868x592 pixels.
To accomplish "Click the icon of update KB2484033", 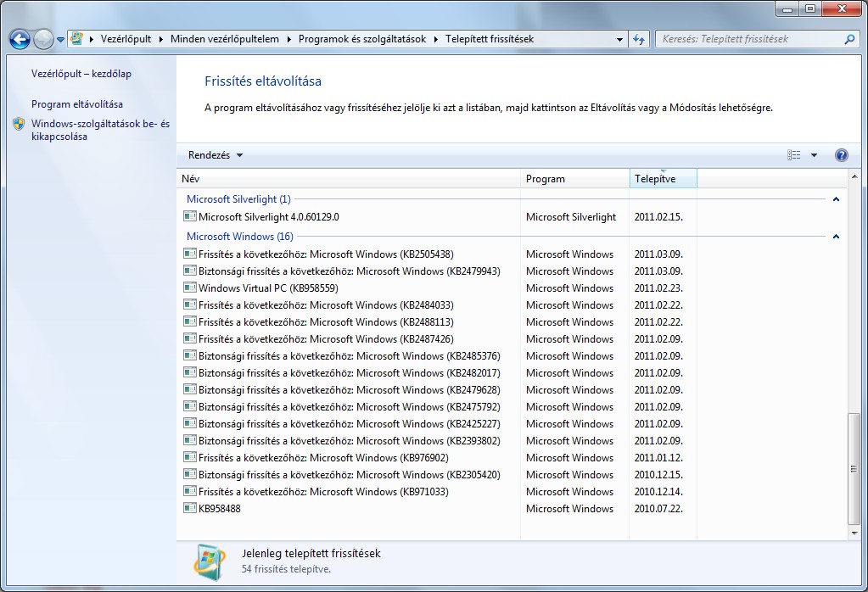I will (x=190, y=304).
